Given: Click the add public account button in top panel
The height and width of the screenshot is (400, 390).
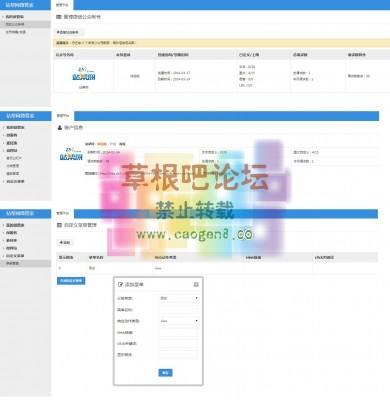Looking at the screenshot, I should (x=69, y=32).
